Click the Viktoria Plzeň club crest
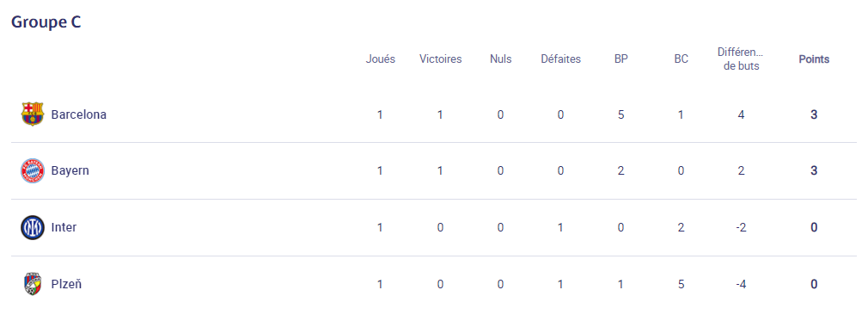 [x=33, y=284]
